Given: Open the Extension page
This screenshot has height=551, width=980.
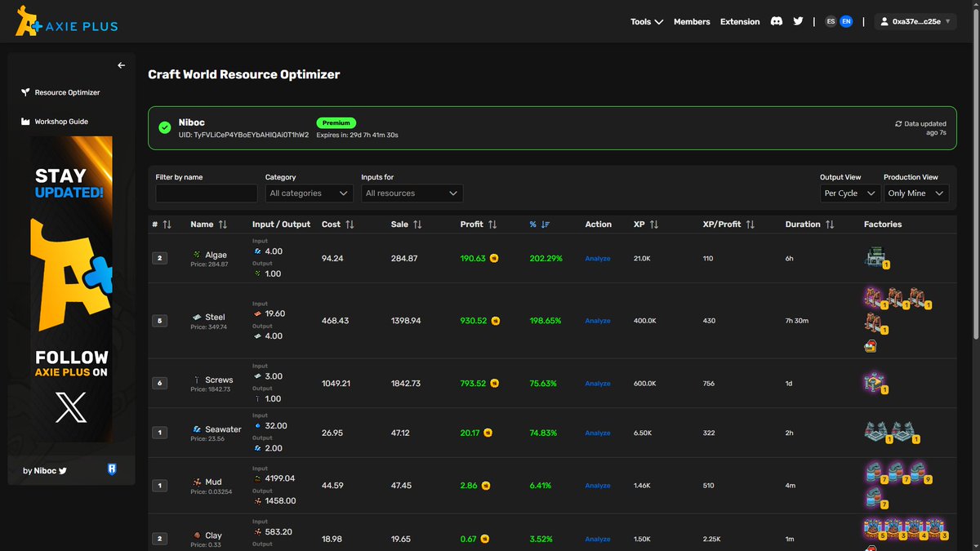Looking at the screenshot, I should (740, 22).
